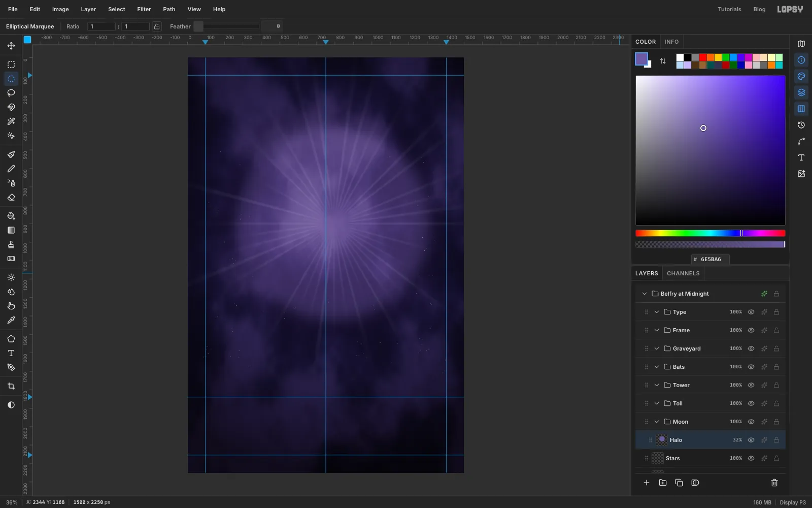Switch to the Channels tab

click(x=683, y=273)
